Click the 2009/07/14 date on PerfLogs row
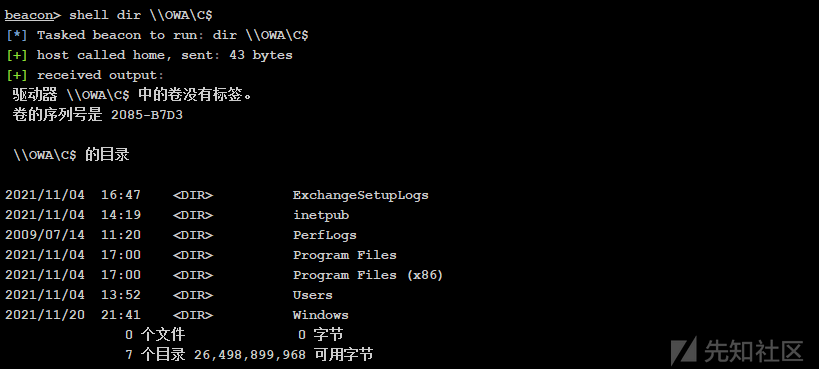This screenshot has height=369, width=819. click(x=45, y=235)
